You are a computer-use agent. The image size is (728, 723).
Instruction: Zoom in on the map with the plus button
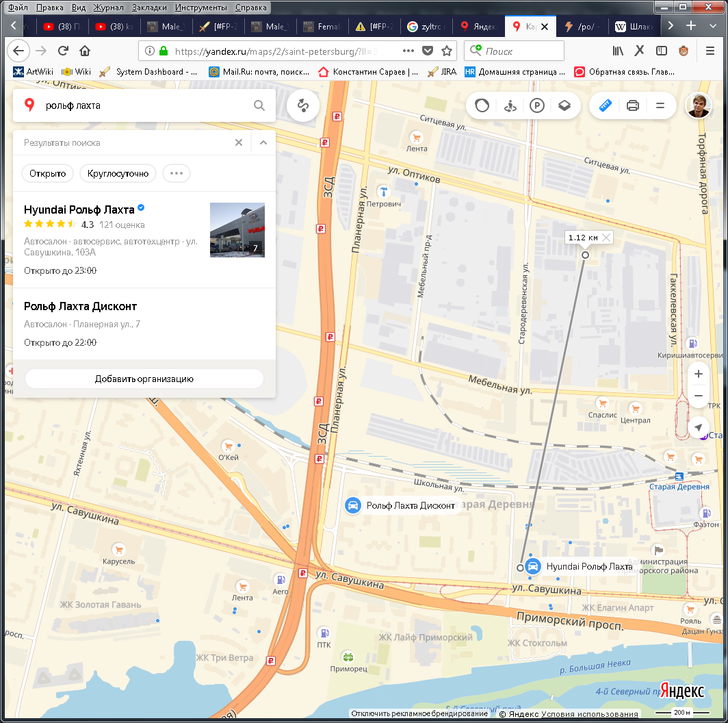point(699,374)
